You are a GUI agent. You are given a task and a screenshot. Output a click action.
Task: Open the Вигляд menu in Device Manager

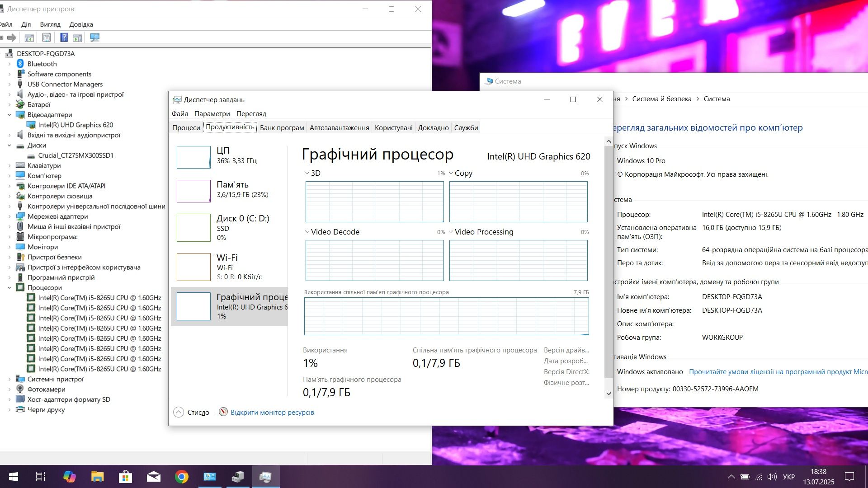pos(50,24)
